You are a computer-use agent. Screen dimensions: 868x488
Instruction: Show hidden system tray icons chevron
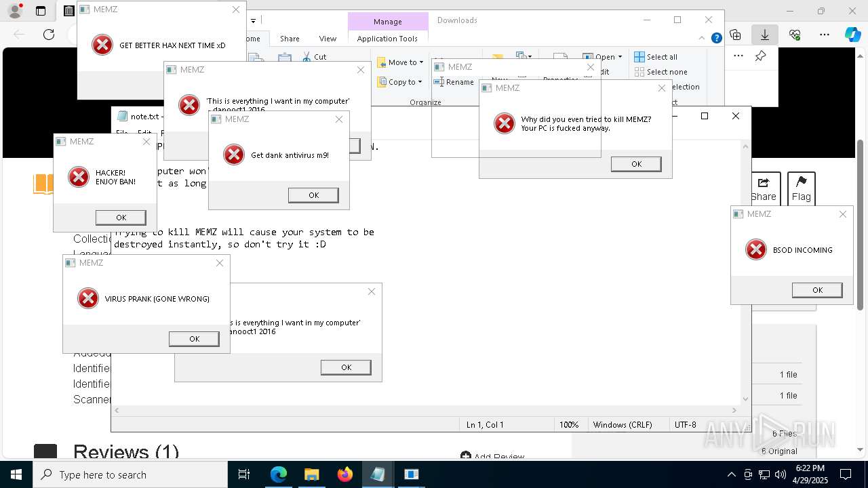tap(731, 474)
